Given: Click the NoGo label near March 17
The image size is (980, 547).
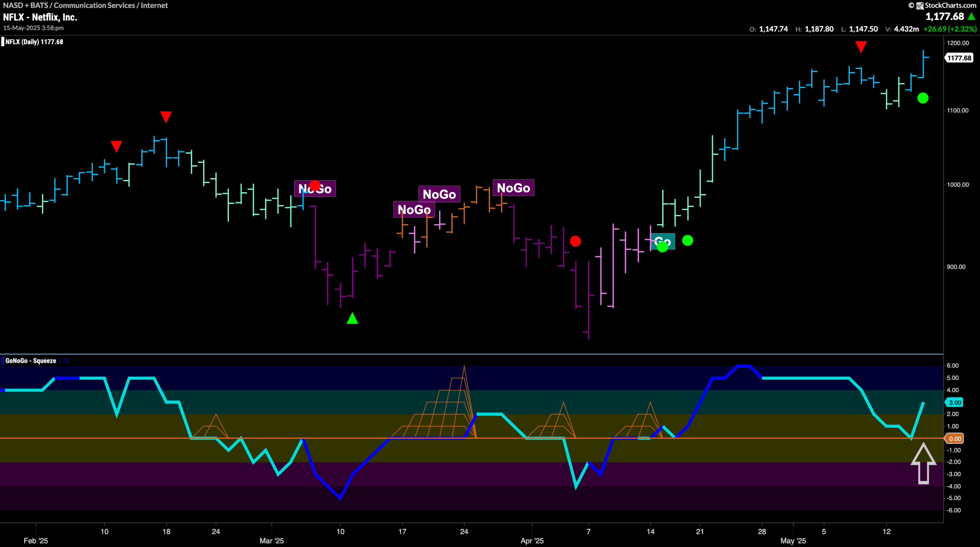Looking at the screenshot, I should (x=414, y=210).
